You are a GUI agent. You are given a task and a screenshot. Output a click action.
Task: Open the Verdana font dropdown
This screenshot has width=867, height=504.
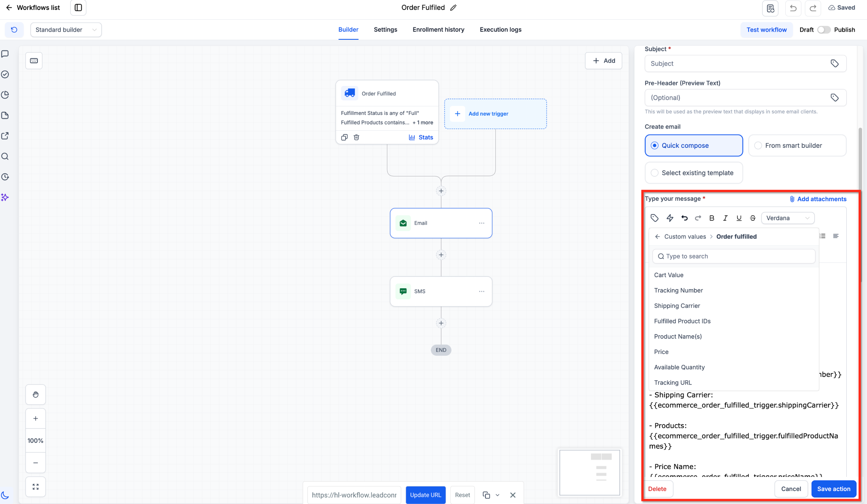(x=788, y=218)
